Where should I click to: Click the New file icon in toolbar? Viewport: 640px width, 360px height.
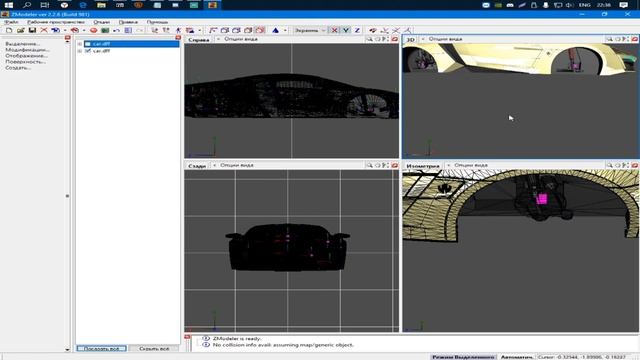coord(9,30)
